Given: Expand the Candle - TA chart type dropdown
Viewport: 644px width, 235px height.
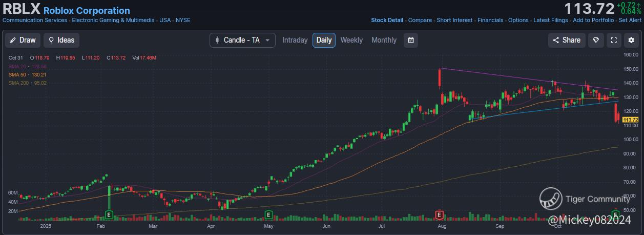Looking at the screenshot, I should tap(242, 40).
